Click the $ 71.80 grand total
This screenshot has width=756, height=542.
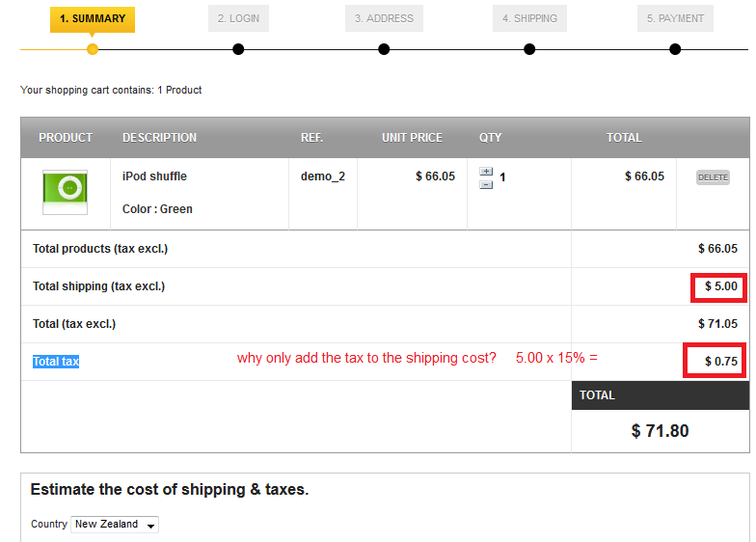point(660,431)
